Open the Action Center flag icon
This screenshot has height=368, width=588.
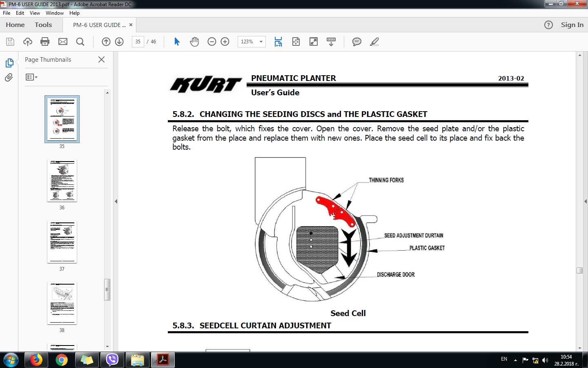pos(525,360)
